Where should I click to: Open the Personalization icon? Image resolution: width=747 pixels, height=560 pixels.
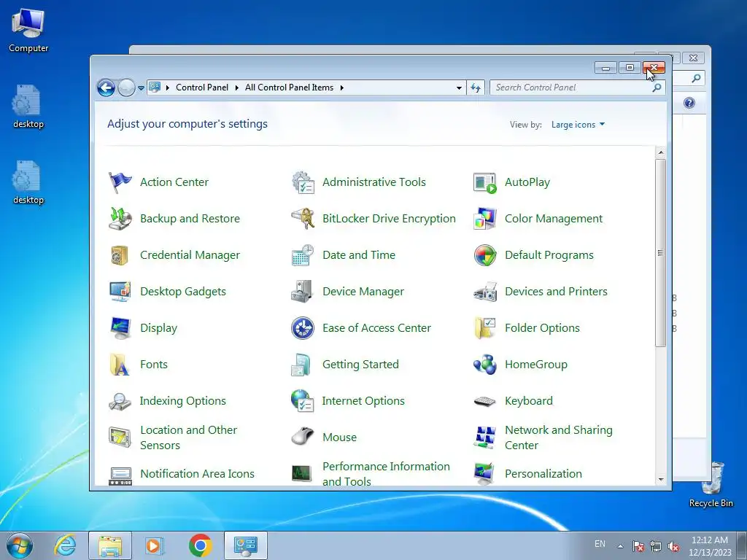[485, 473]
